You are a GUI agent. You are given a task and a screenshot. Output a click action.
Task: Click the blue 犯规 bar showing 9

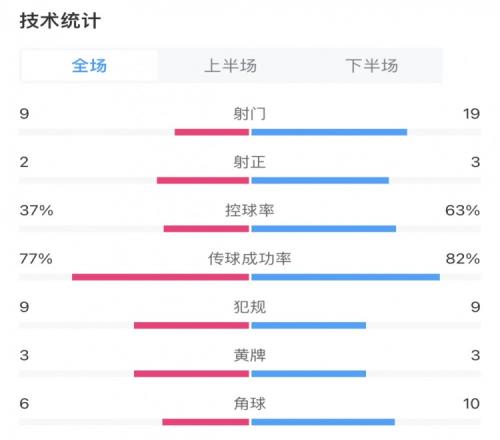coord(309,326)
